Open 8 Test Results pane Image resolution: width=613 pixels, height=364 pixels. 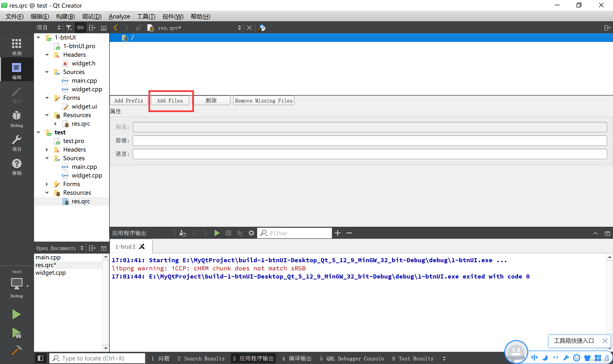pos(413,358)
